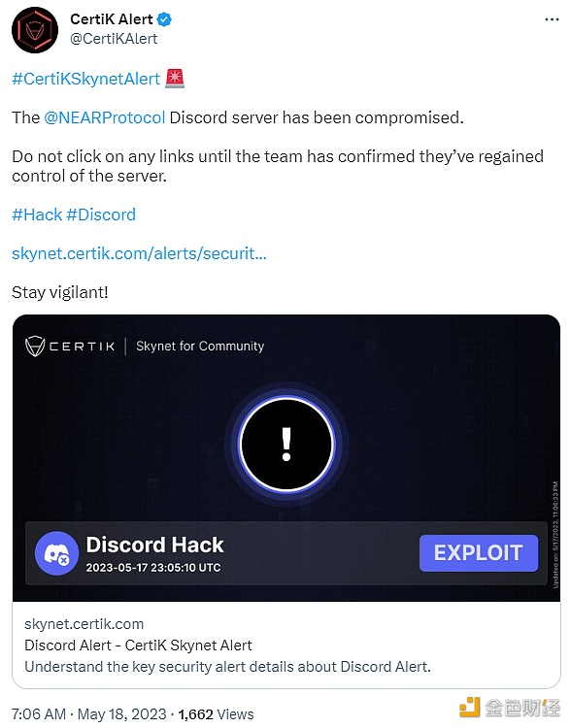Click the CertiK Alert display name

coord(112,19)
